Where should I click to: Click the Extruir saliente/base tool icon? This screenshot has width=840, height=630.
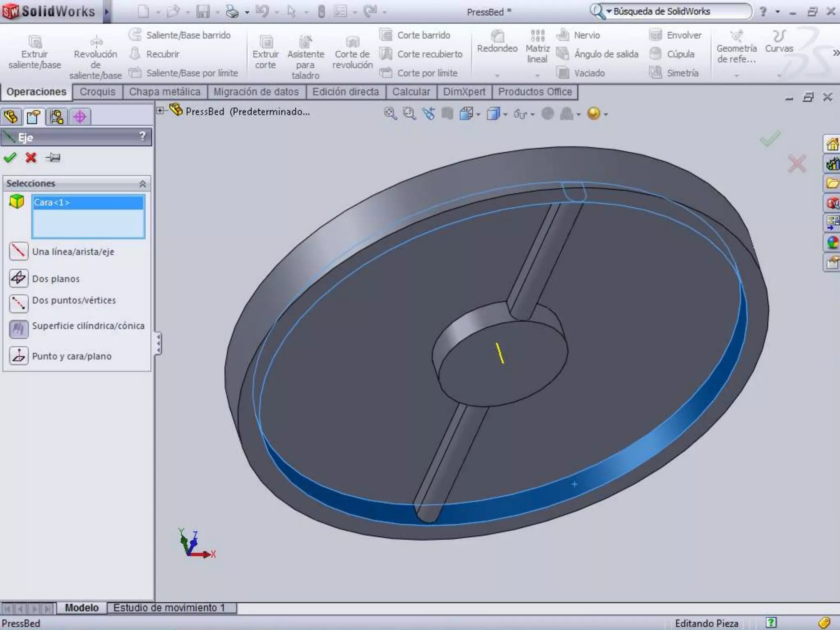point(35,42)
